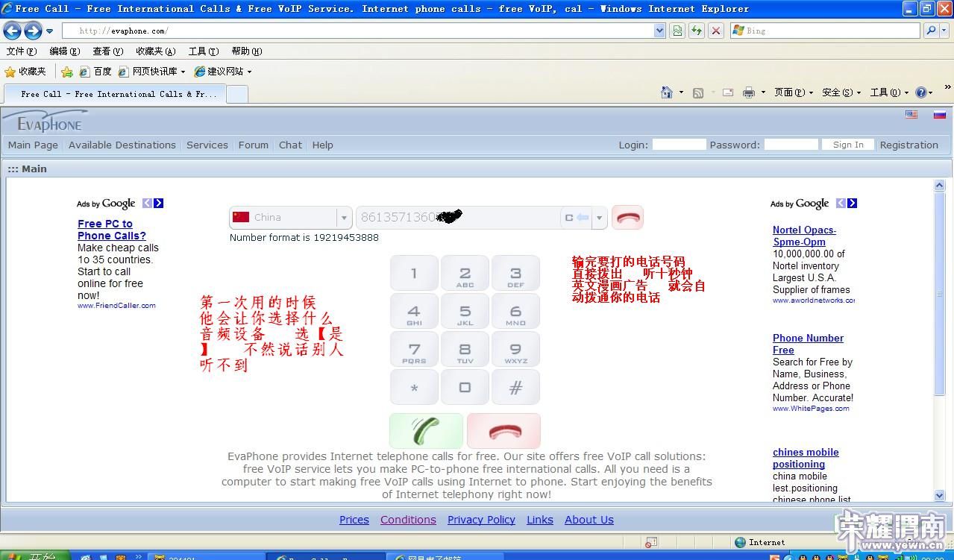
Task: Click the browser Back arrow button
Action: point(13,31)
